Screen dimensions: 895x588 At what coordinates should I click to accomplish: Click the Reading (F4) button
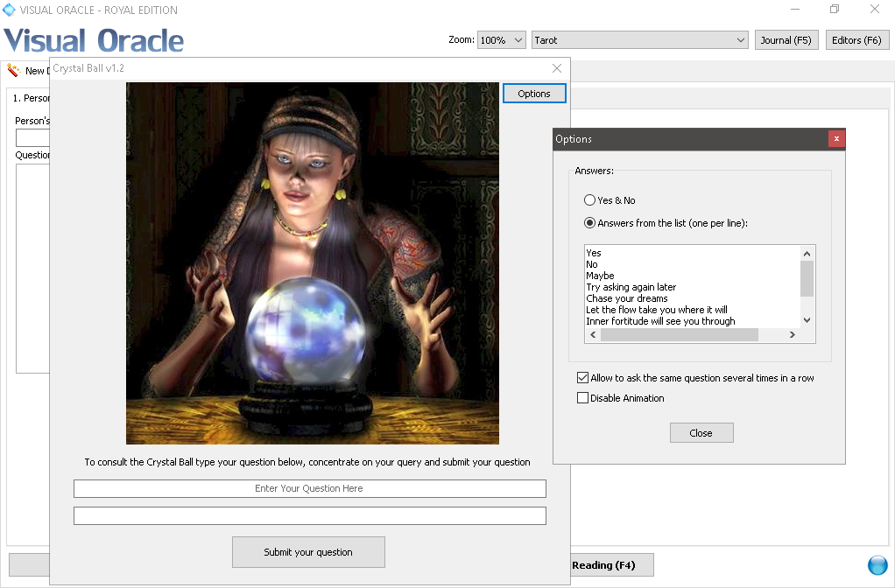coord(611,565)
